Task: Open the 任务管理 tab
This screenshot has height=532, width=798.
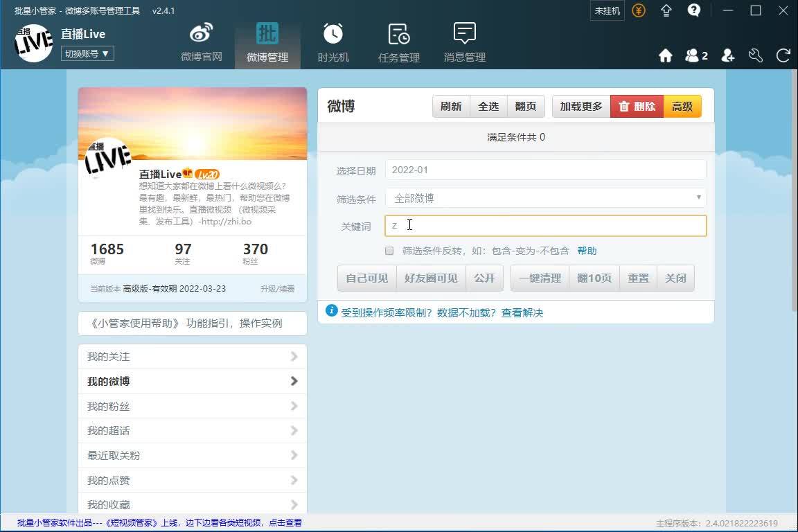Action: [399, 43]
